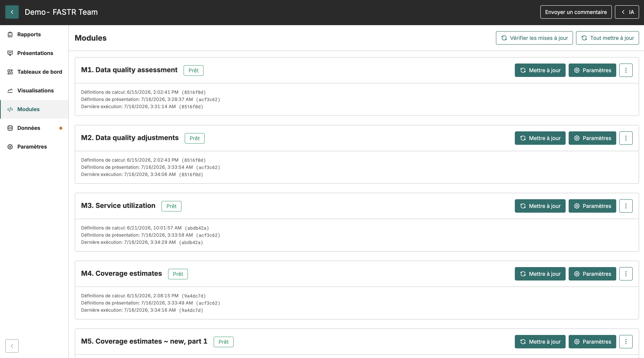Click M2 calcul date 6/15/2026, 2:02:43 PM
644x358 pixels.
(x=153, y=160)
